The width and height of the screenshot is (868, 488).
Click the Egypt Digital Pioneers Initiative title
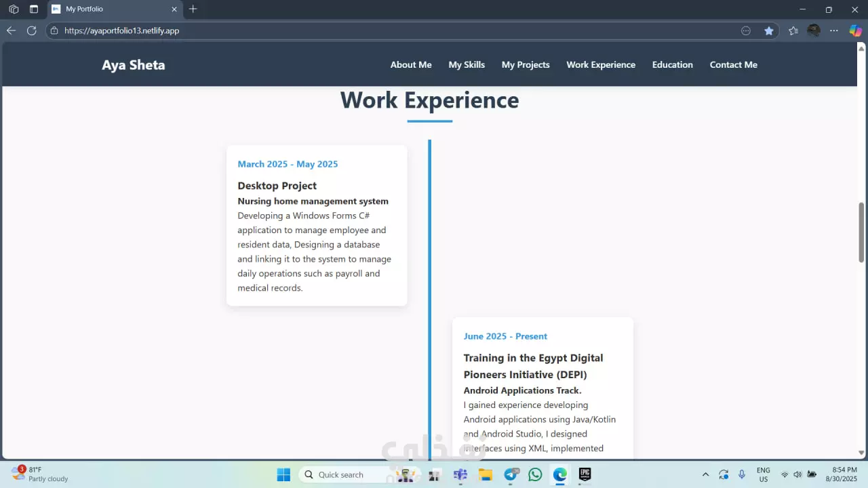(533, 366)
